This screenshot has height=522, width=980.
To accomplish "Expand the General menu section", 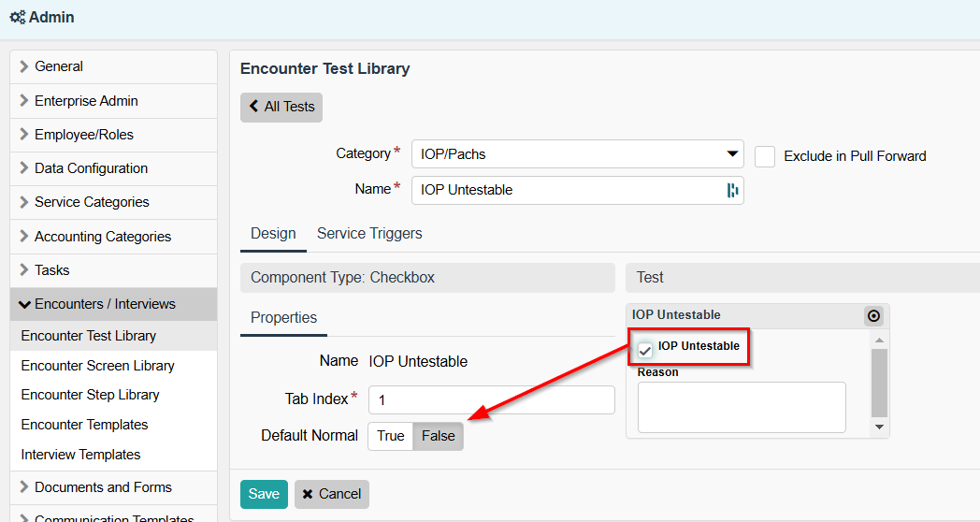I will click(x=59, y=66).
